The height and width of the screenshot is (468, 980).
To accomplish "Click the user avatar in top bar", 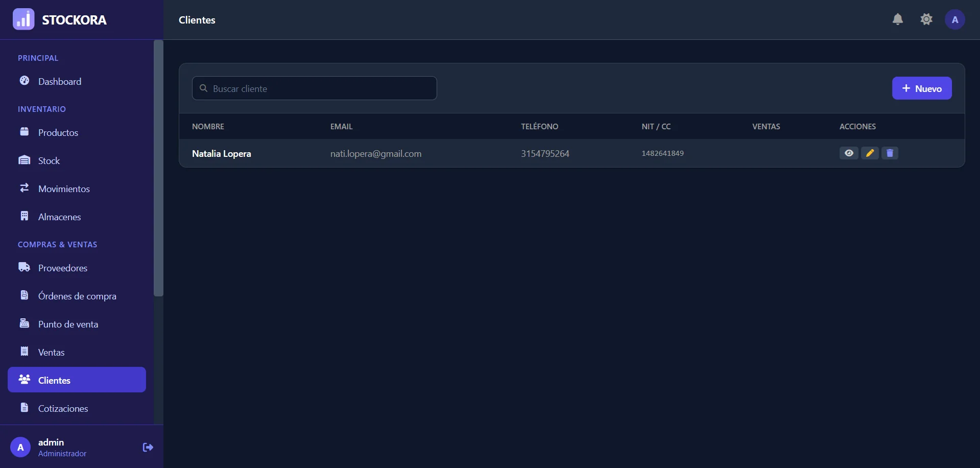I will (x=954, y=20).
